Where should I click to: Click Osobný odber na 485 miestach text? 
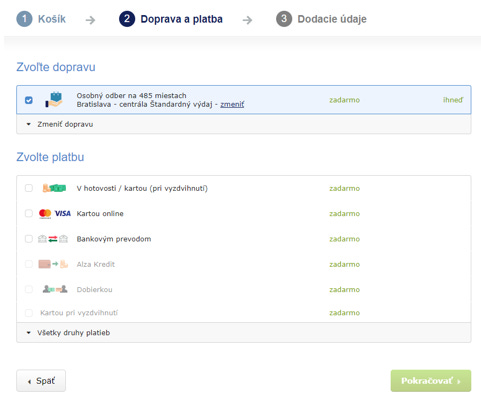[x=131, y=96]
